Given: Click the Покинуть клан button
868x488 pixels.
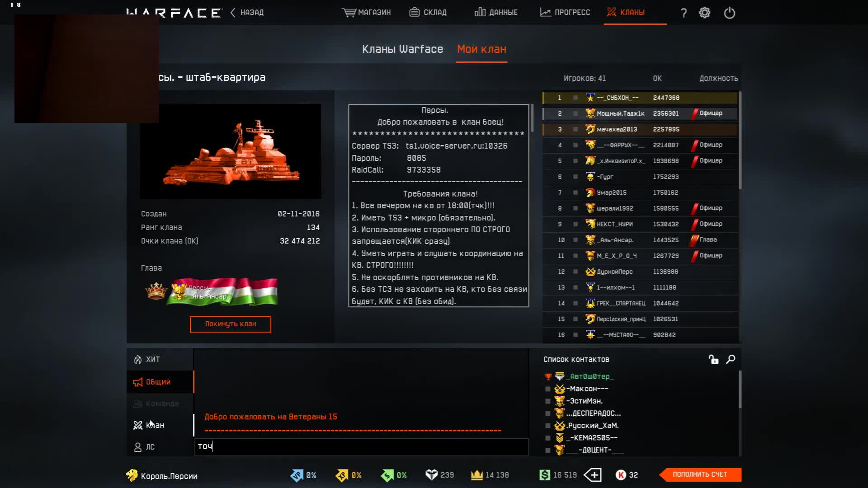Looking at the screenshot, I should click(x=230, y=324).
